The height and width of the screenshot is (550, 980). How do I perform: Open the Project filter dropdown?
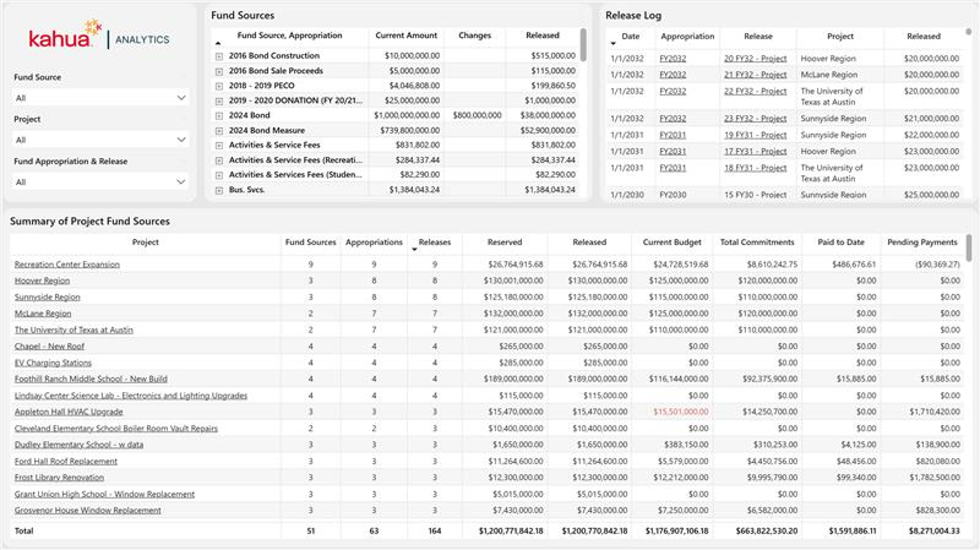(100, 140)
